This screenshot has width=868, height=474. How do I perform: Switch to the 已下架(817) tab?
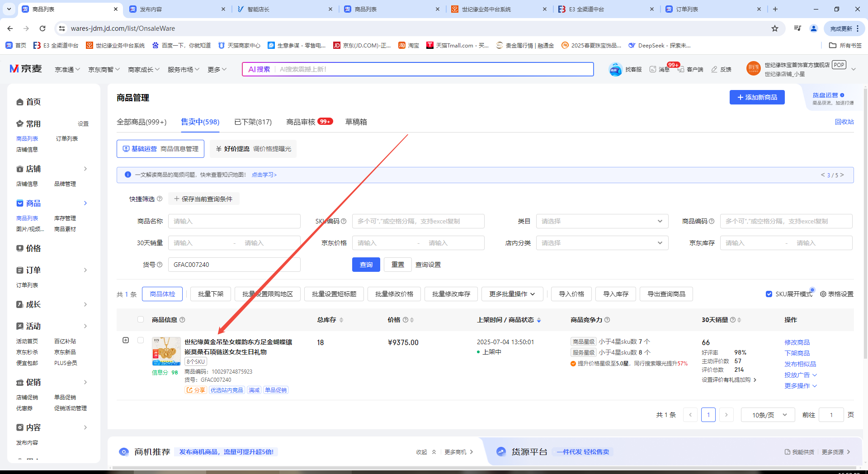point(253,122)
